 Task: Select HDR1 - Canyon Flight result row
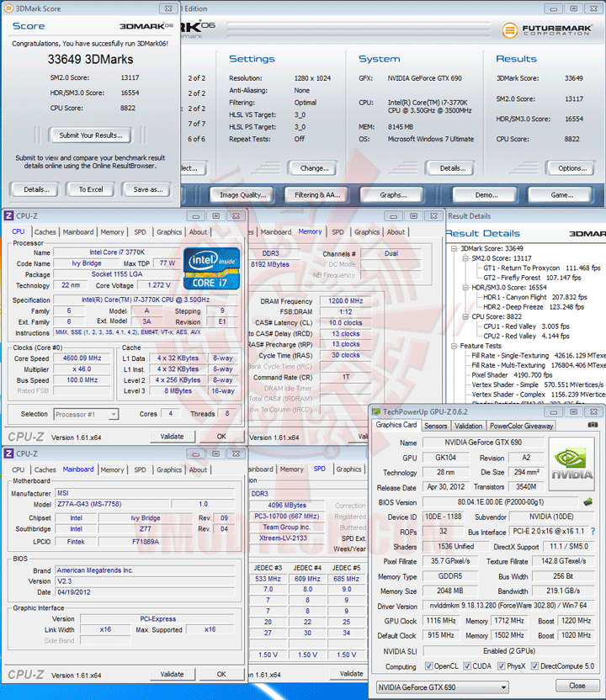(x=535, y=297)
